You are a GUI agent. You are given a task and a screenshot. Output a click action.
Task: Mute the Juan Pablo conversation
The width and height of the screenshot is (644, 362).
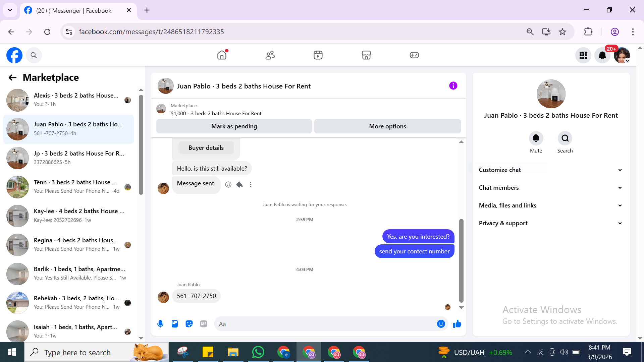(536, 138)
